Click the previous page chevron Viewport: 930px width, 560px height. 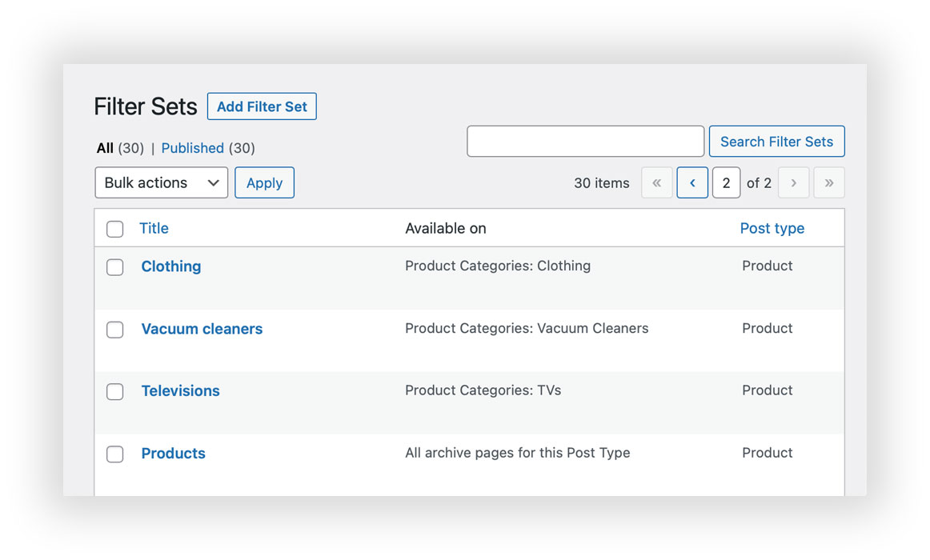pos(691,182)
